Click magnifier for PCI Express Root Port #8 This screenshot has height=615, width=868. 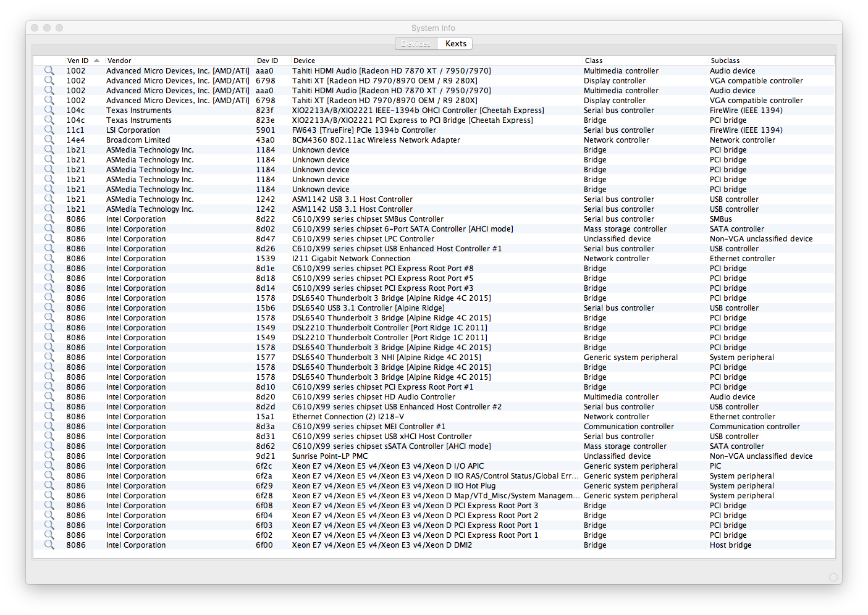(x=49, y=269)
